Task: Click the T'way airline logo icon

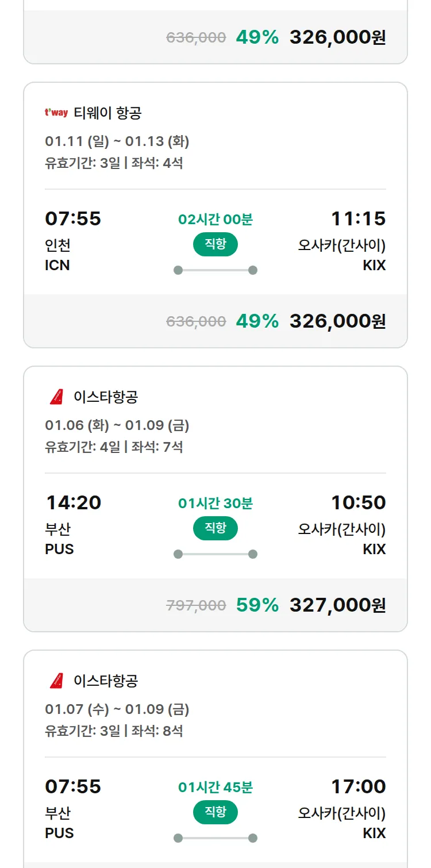Action: coord(56,113)
